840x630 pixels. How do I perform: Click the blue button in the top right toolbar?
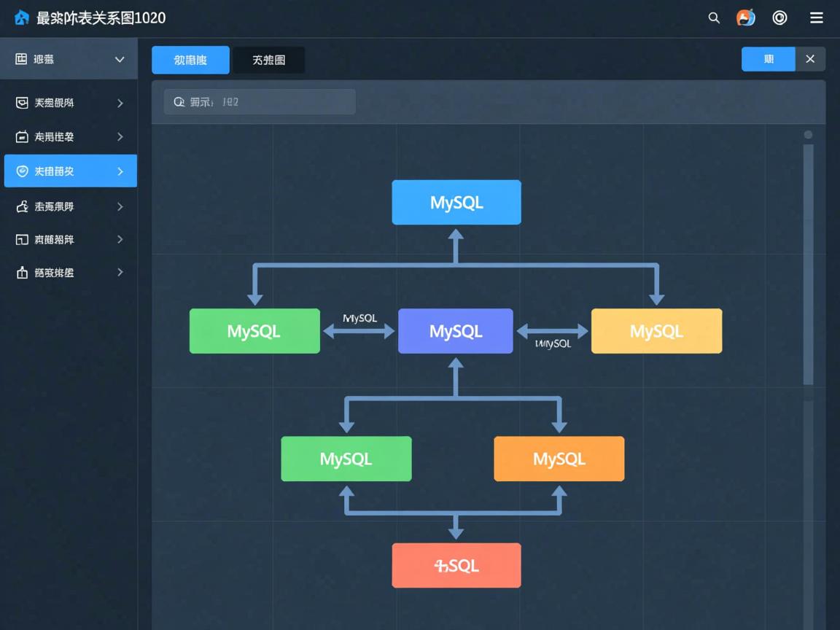pyautogui.click(x=768, y=59)
